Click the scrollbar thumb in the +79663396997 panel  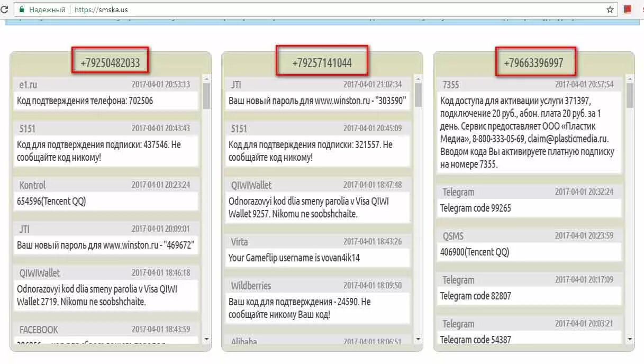630,96
